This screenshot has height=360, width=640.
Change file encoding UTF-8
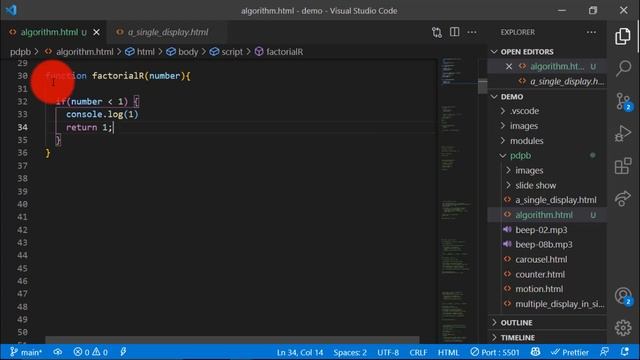[x=388, y=352]
